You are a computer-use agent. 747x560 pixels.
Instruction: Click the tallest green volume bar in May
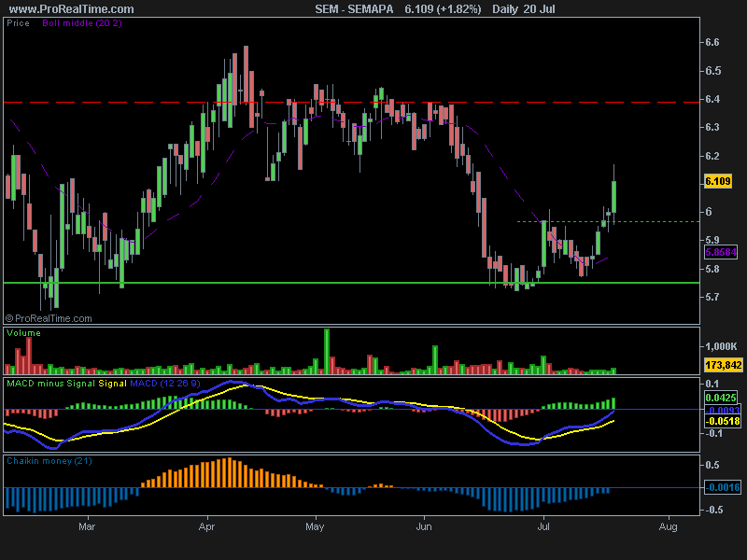[x=327, y=350]
